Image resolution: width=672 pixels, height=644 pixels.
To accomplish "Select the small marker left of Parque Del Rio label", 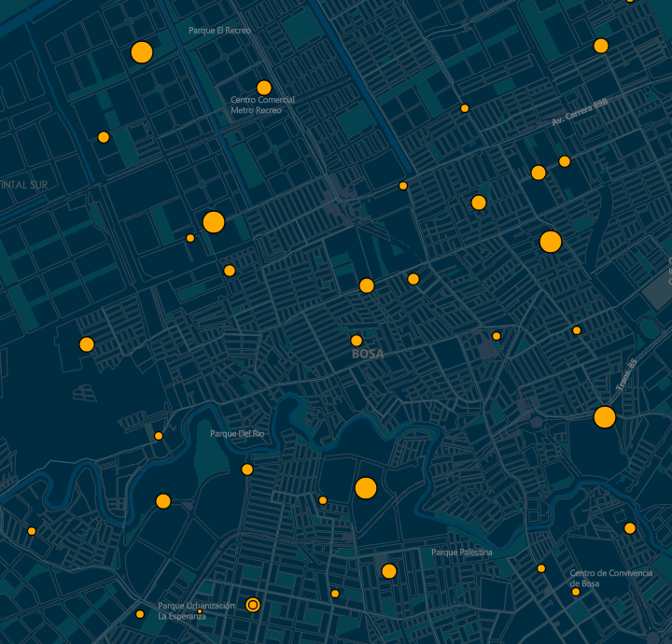I will pyautogui.click(x=159, y=436).
